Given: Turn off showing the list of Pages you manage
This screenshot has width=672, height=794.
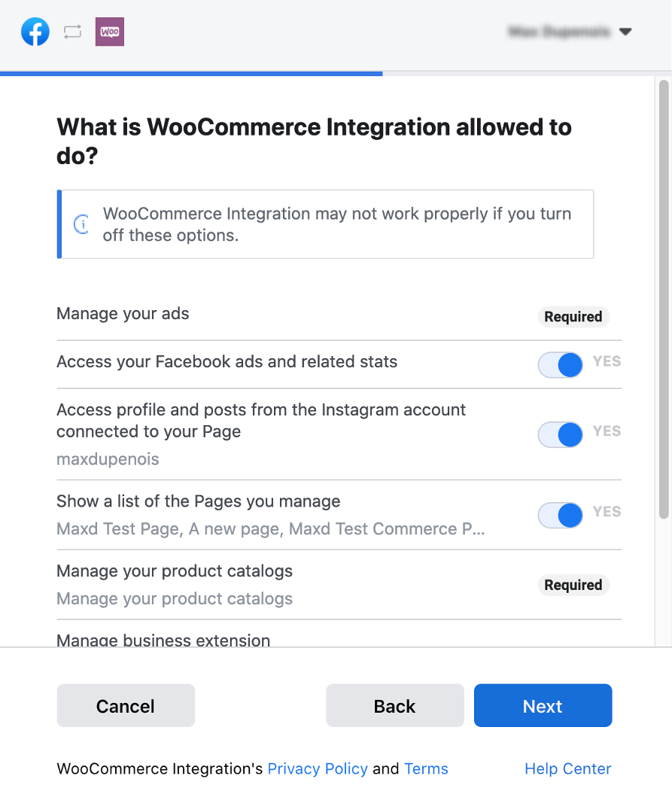Looking at the screenshot, I should (x=560, y=515).
